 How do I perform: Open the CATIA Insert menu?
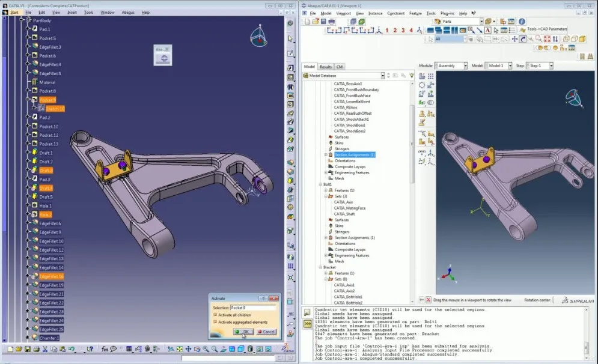tap(72, 12)
